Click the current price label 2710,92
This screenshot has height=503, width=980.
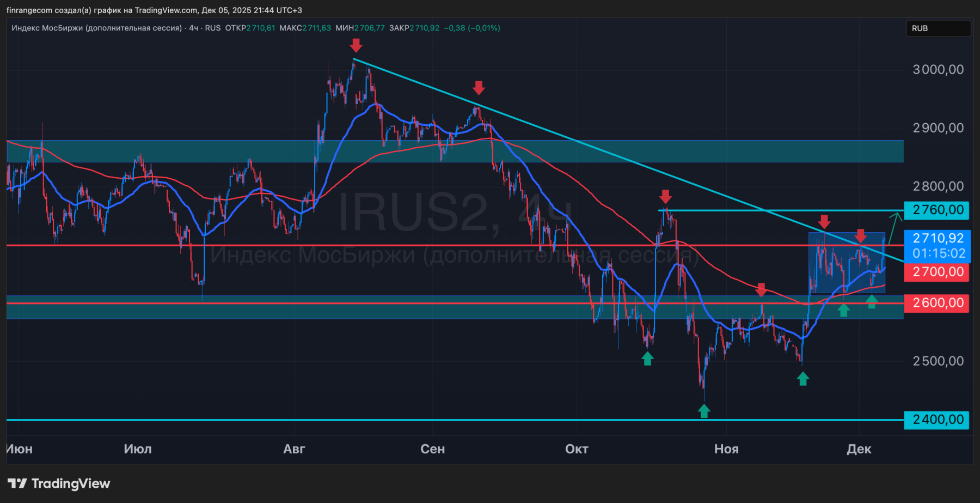[x=936, y=239]
